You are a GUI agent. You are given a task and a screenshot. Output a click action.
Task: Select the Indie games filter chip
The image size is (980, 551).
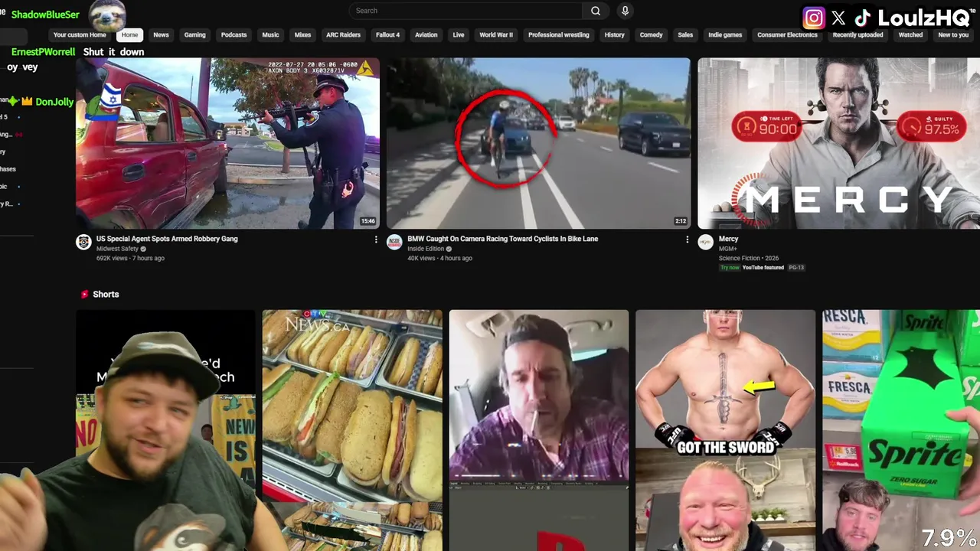coord(725,35)
